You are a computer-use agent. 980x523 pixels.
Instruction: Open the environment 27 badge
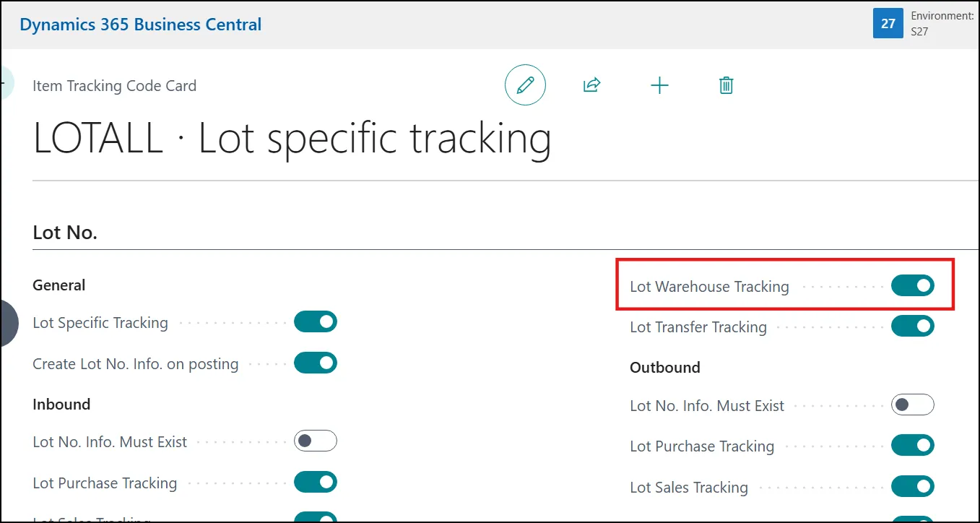click(888, 23)
